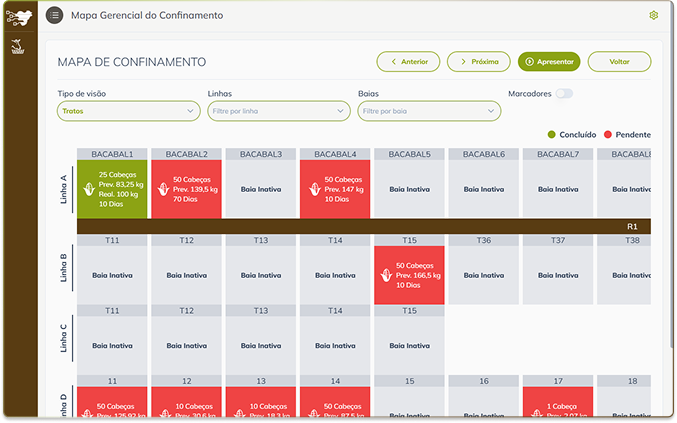Image resolution: width=677 pixels, height=423 pixels.
Task: Select red pen 11 card in Linha D
Action: pos(112,403)
